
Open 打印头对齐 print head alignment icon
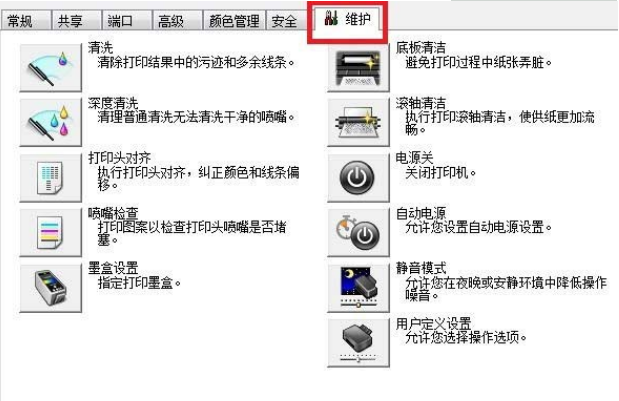51,178
